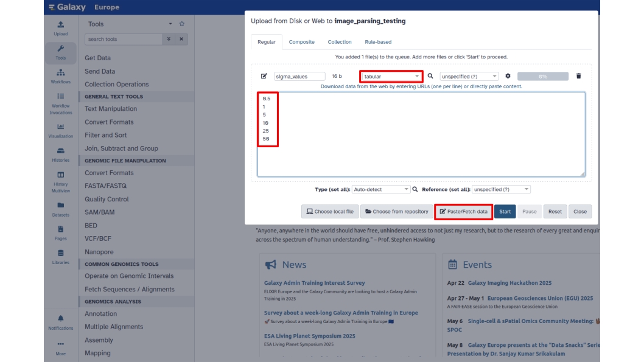The width and height of the screenshot is (644, 362).
Task: Open Filter and Sort tool section
Action: pos(105,135)
